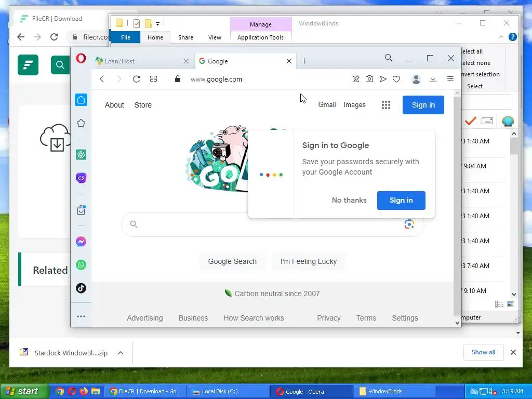This screenshot has width=532, height=399.
Task: Close the Google tab in Opera
Action: [289, 61]
